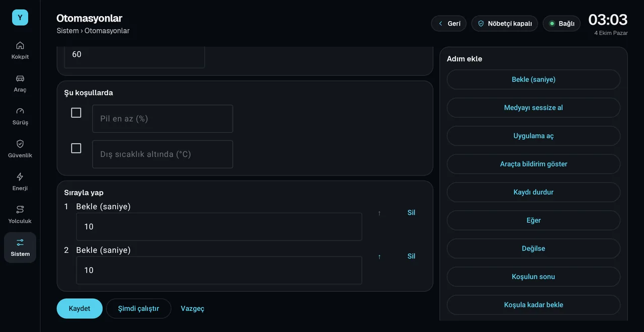This screenshot has width=644, height=332.
Task: Click the Sistem breadcrumb link
Action: 67,31
